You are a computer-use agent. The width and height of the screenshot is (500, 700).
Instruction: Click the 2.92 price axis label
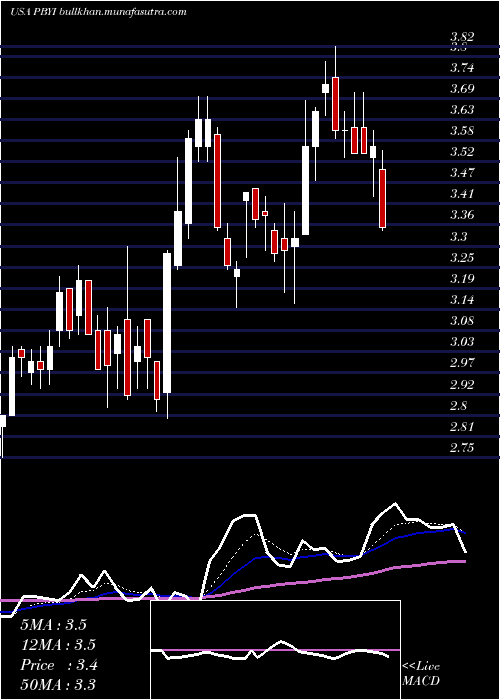click(462, 384)
